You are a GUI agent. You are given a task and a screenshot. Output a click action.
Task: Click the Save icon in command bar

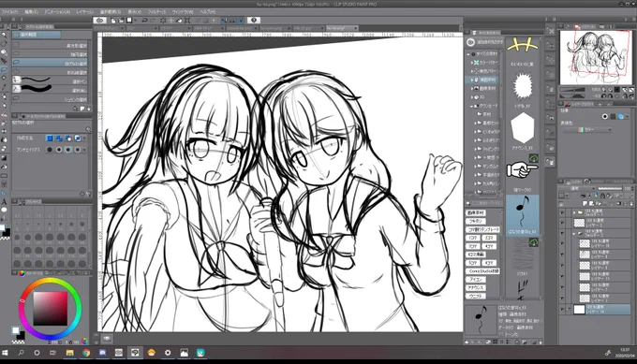129,21
